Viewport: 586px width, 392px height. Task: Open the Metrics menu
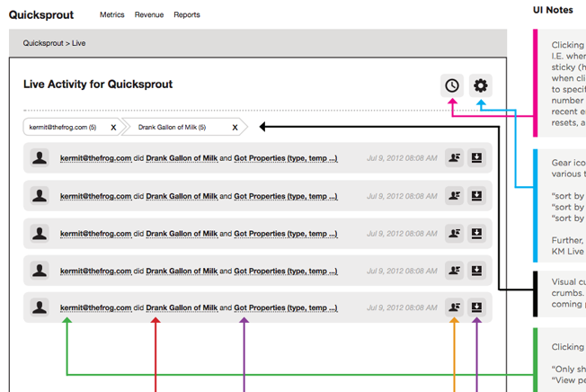[112, 14]
